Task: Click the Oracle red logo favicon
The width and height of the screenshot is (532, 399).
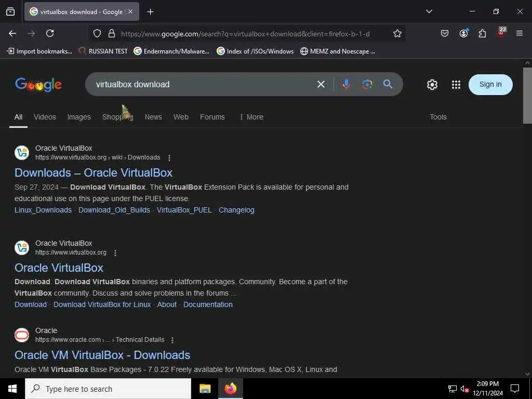Action: tap(22, 335)
